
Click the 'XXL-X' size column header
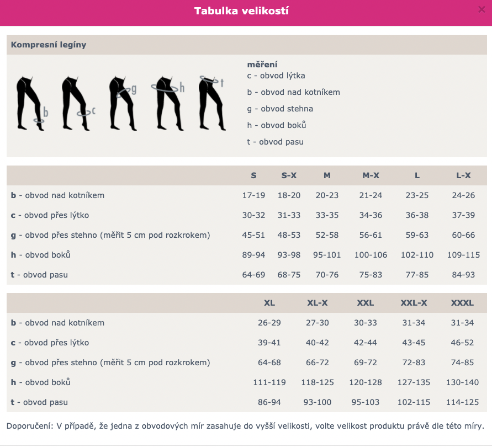tap(414, 303)
